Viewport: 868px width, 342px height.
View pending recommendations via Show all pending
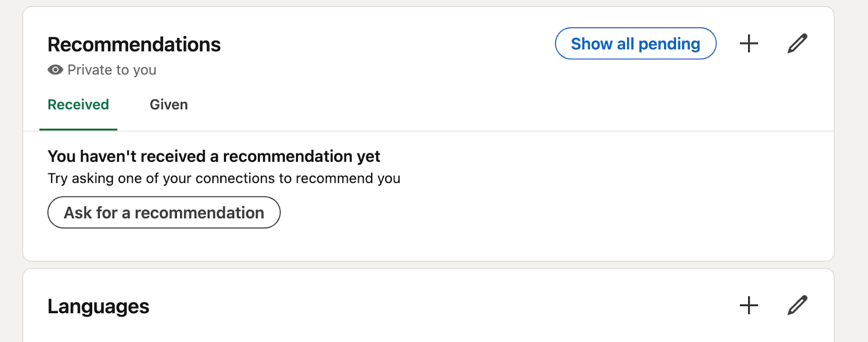(635, 43)
